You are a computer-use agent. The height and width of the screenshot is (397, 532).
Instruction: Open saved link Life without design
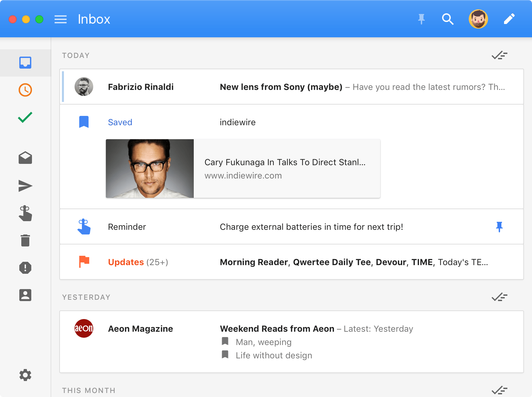coord(274,355)
